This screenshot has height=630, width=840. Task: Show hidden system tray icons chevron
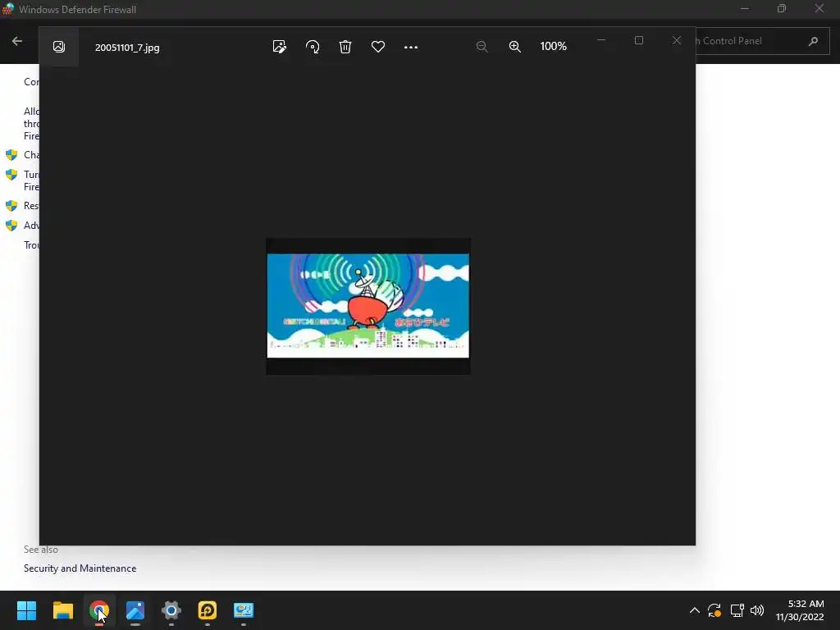[694, 610]
